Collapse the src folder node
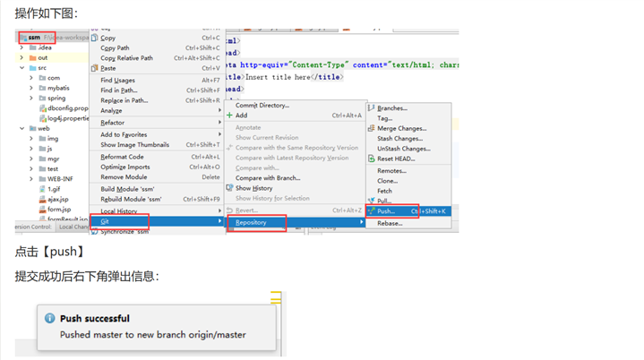 (21, 68)
